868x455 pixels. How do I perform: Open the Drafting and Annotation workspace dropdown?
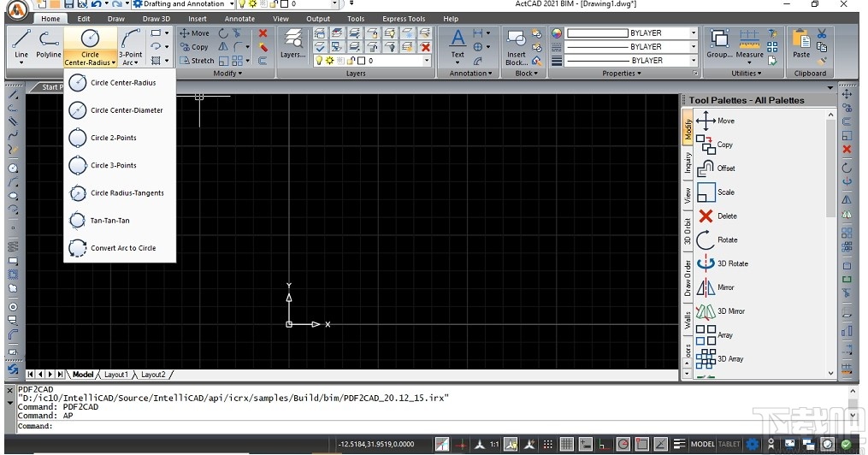point(232,4)
